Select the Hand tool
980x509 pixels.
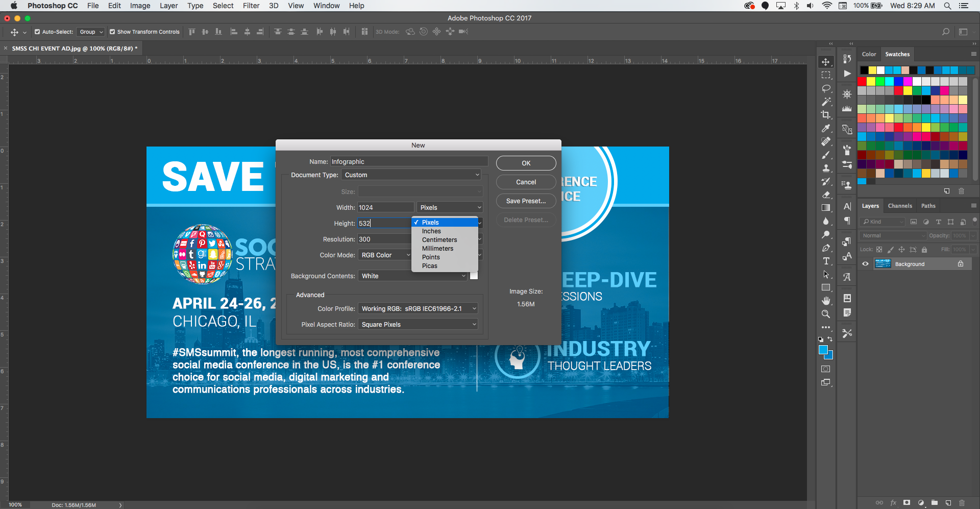826,301
